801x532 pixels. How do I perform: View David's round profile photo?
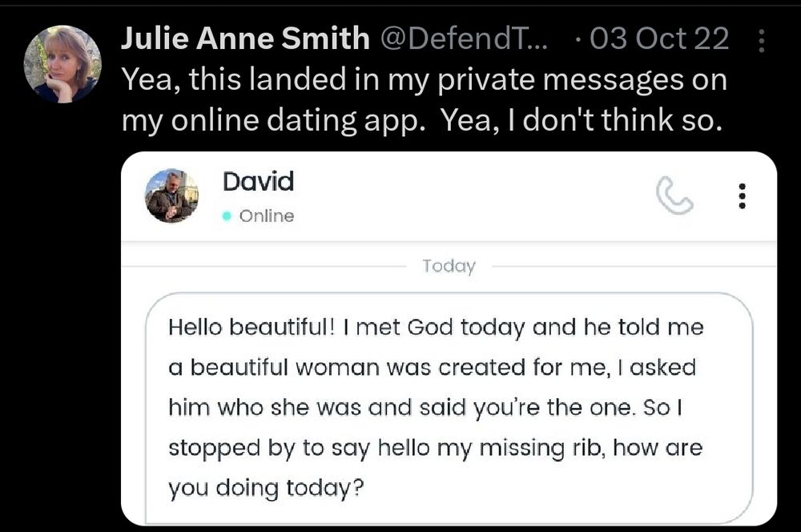171,195
